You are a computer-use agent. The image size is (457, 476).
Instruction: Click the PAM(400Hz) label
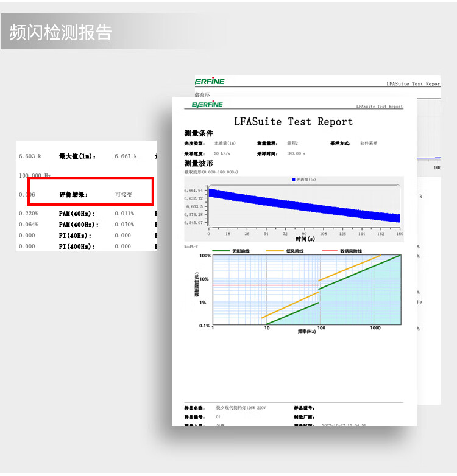(x=79, y=225)
